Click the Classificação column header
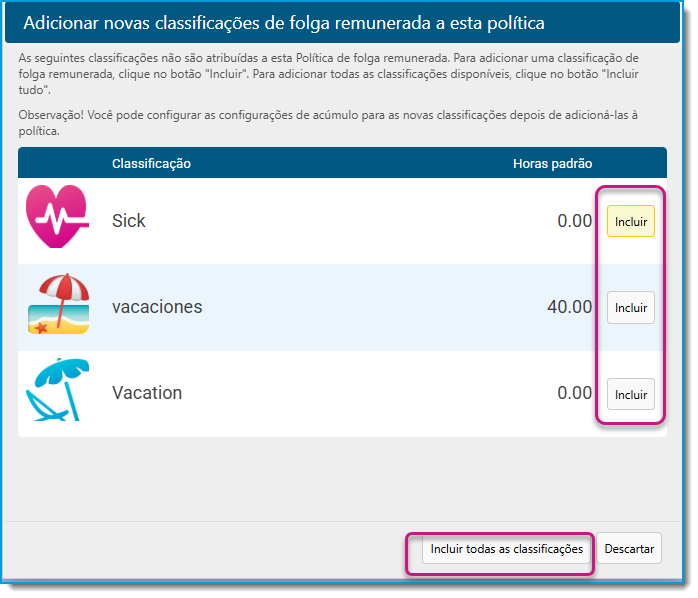 pyautogui.click(x=152, y=165)
